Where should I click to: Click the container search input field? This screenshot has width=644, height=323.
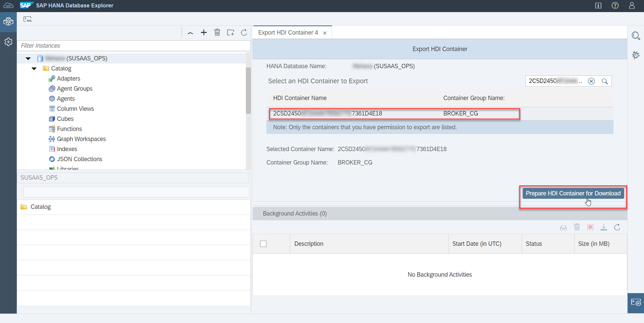[x=556, y=81]
